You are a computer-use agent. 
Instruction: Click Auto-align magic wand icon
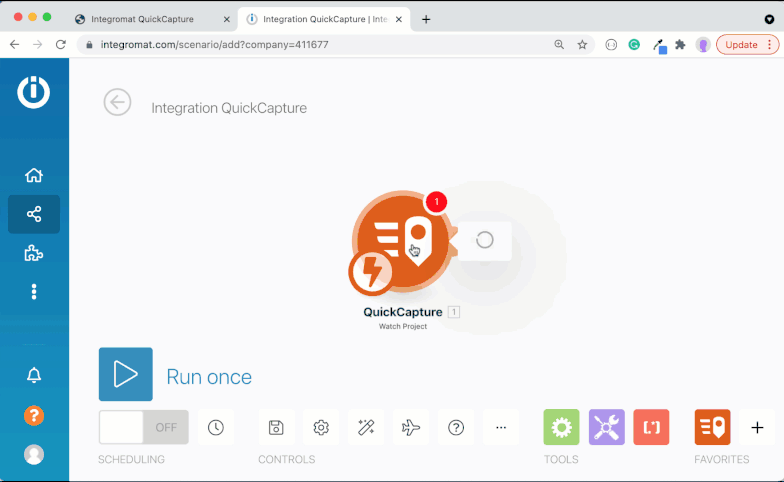click(366, 428)
